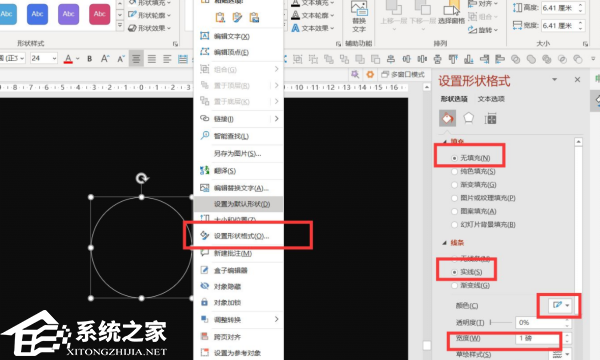The height and width of the screenshot is (360, 600).
Task: Open the fill and line paint bucket icon
Action: (x=447, y=119)
